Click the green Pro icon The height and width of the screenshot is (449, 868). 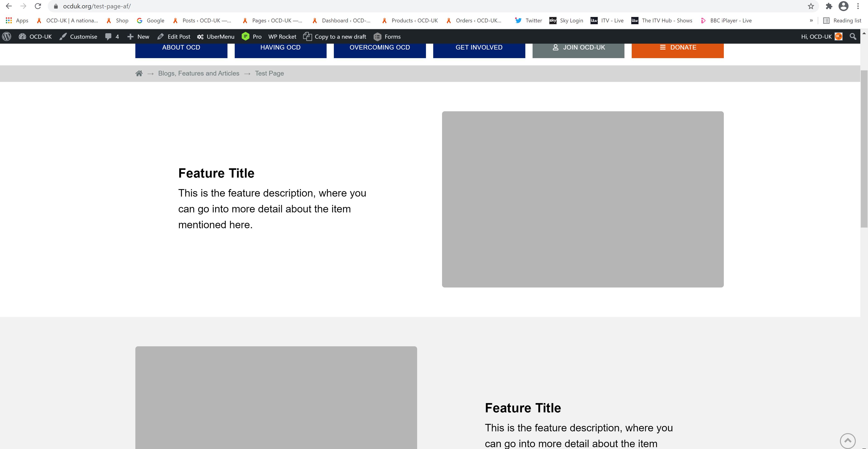pos(246,37)
